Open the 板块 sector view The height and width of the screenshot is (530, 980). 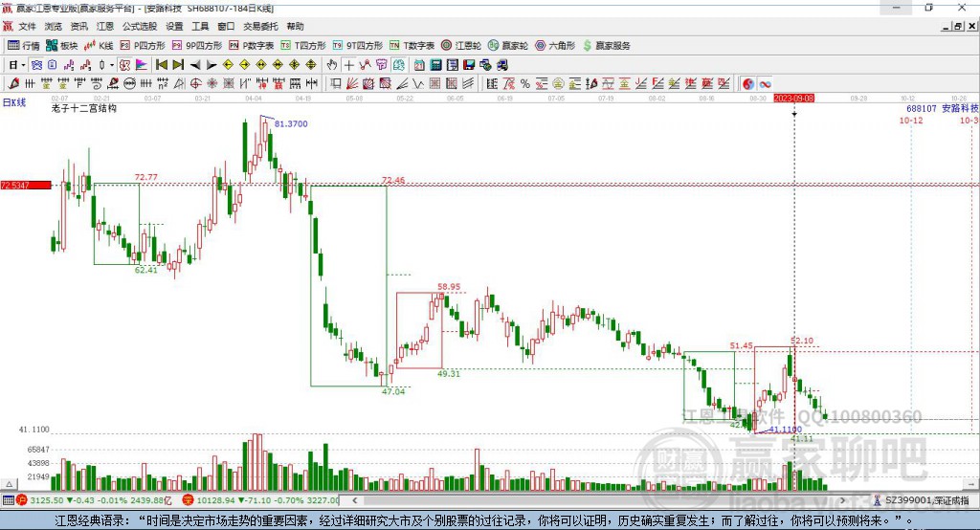tap(62, 46)
